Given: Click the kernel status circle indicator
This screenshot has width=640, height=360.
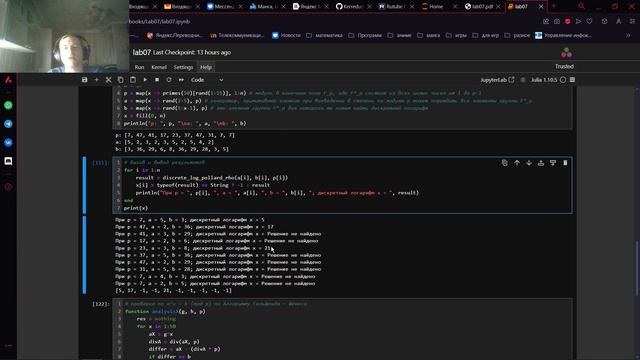Looking at the screenshot, I should pyautogui.click(x=563, y=80).
